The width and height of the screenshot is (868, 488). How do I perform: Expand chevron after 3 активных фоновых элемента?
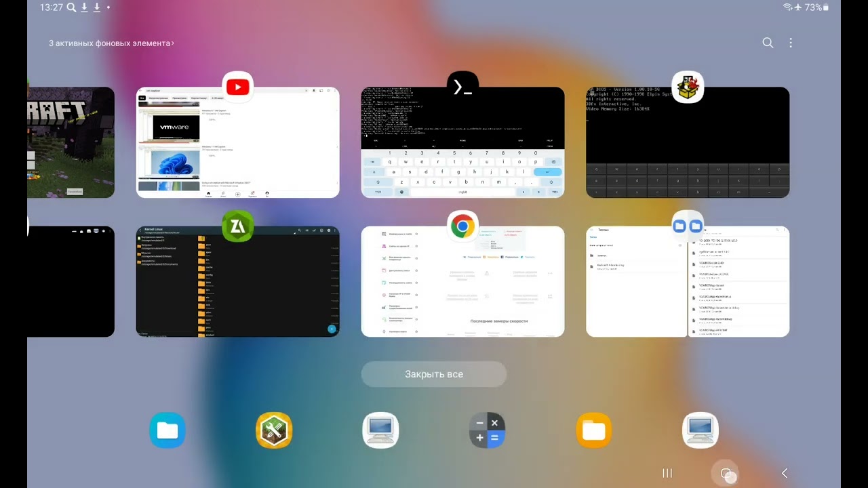coord(173,43)
